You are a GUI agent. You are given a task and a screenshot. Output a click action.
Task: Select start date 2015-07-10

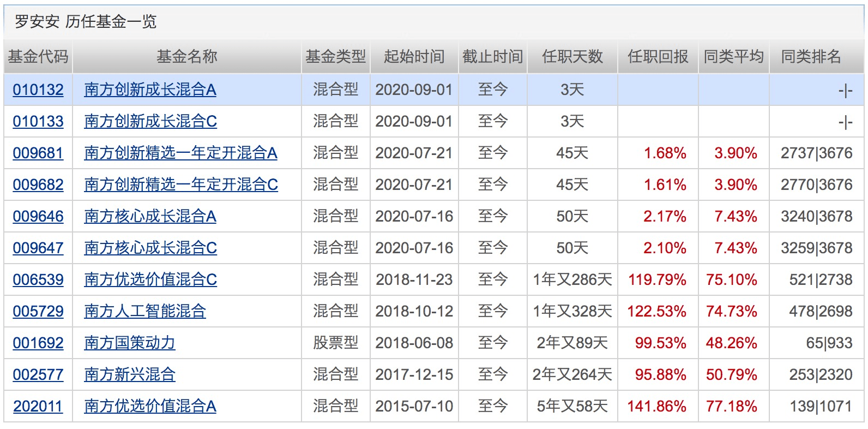point(414,406)
